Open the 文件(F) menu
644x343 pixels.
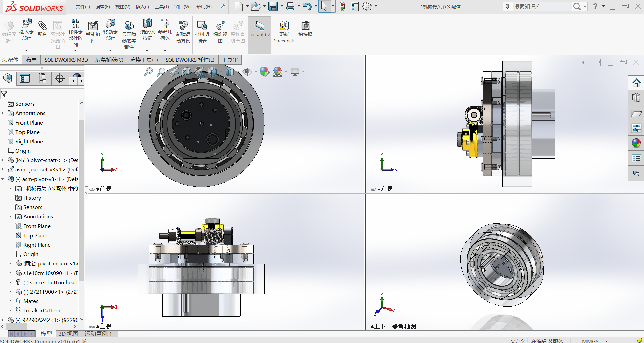tap(83, 7)
